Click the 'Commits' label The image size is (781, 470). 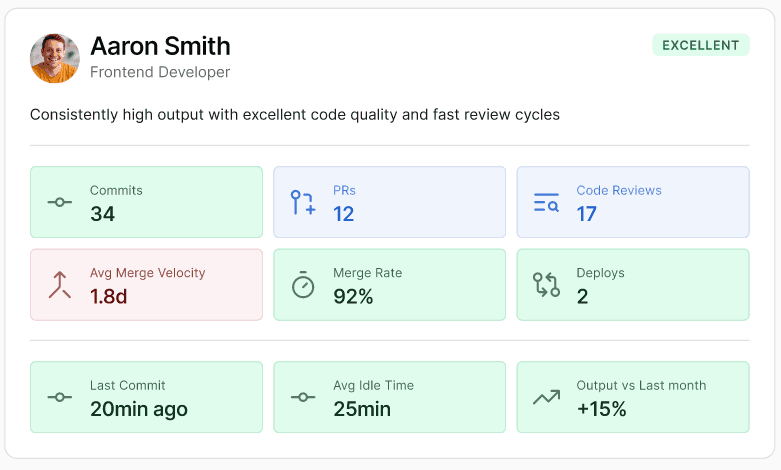[116, 190]
